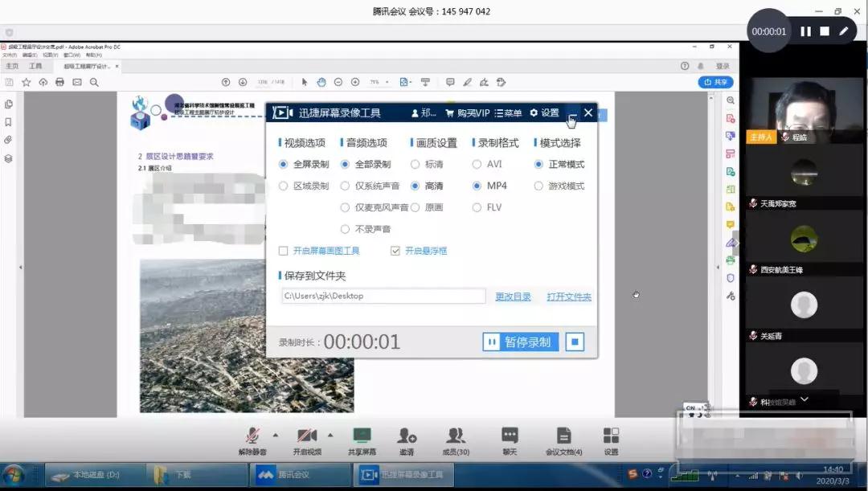Viewport: 868px width, 491px height.
Task: Click the 暂停录制 button
Action: pos(520,342)
